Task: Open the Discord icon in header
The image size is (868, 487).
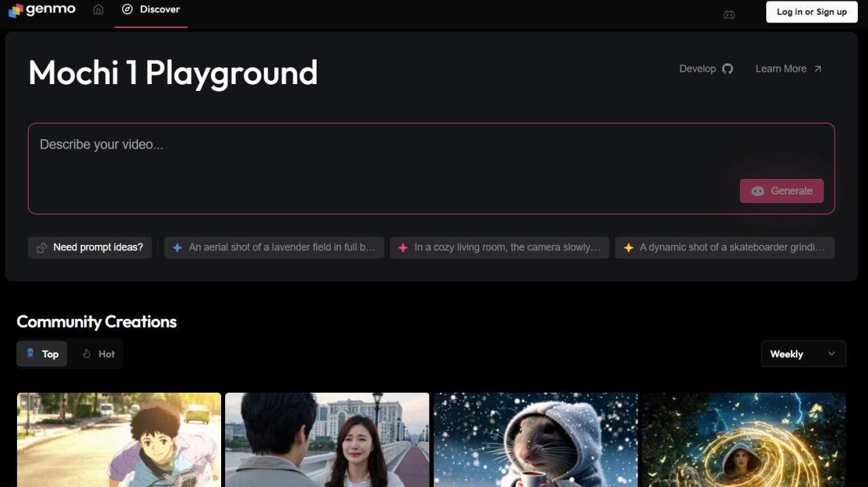Action: [729, 14]
